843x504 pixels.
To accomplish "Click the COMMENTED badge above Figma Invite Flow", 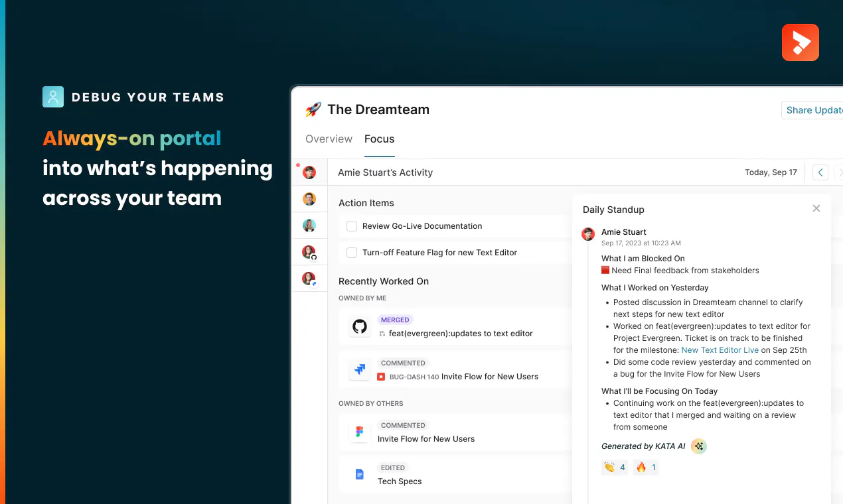I will pyautogui.click(x=403, y=425).
